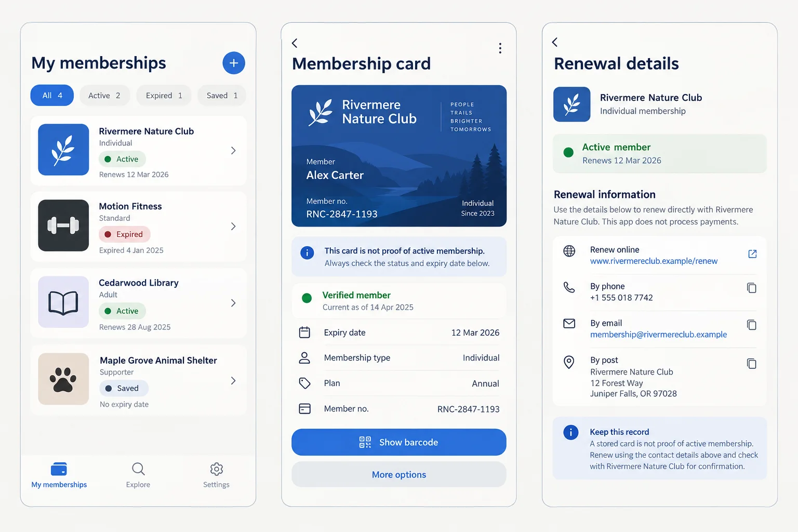
Task: Open the Cedarwood Library book thumbnail
Action: tap(63, 302)
